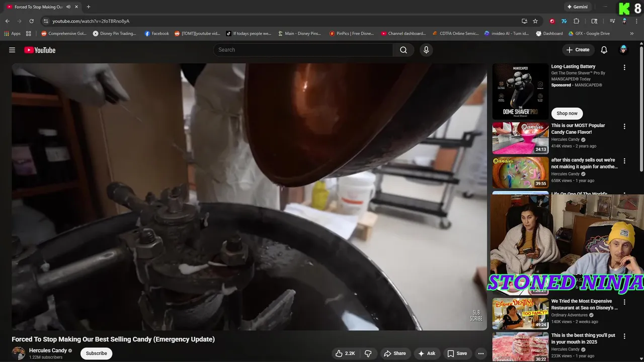Viewport: 644px width, 362px height.
Task: Open more actions ellipsis under video
Action: tap(481, 353)
